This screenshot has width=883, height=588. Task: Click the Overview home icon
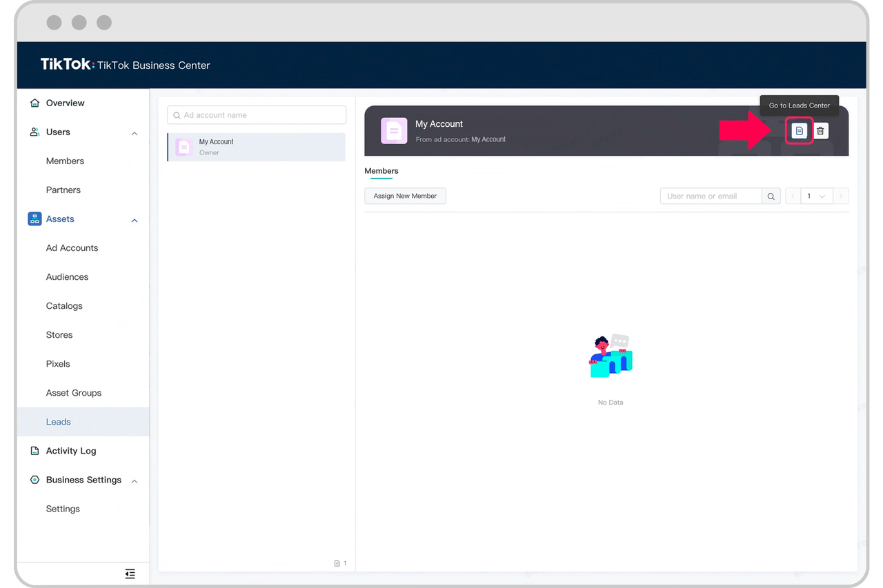pos(34,103)
